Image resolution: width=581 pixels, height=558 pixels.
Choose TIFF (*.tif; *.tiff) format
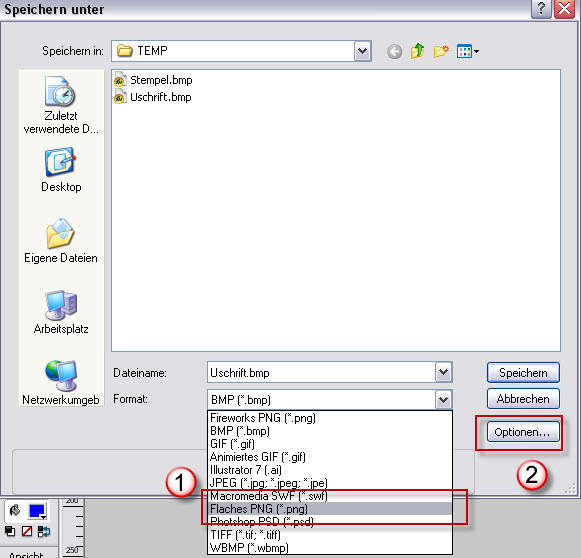330,535
